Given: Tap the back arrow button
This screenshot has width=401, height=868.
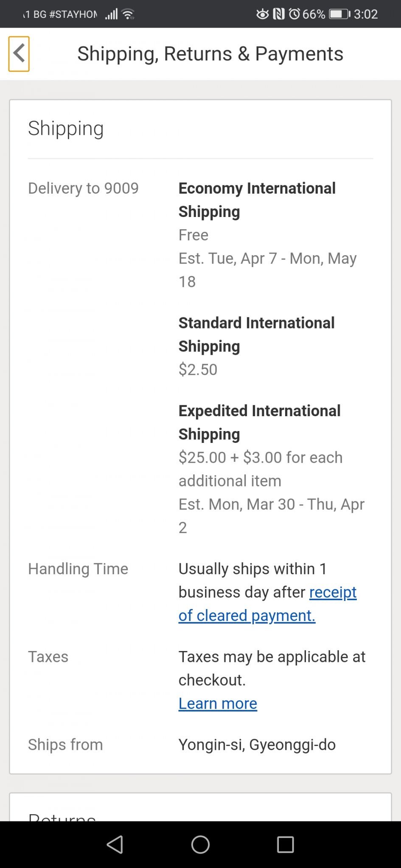Looking at the screenshot, I should 19,54.
